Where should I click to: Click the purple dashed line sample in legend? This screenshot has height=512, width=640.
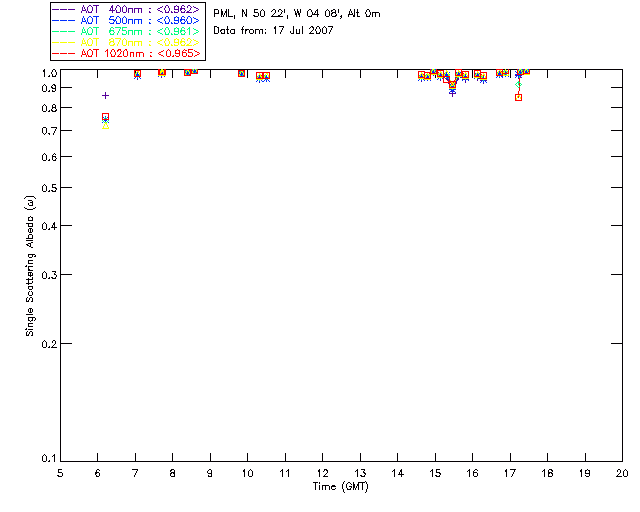coord(64,9)
